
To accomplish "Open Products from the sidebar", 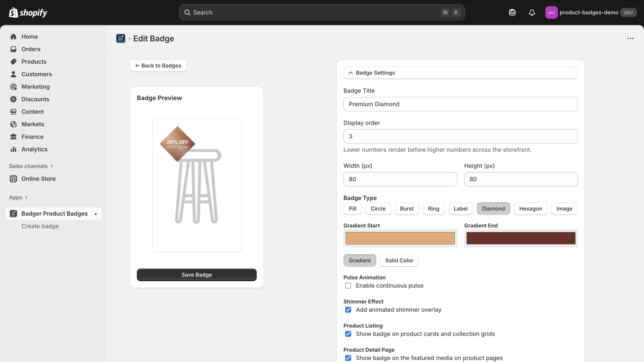I will tap(33, 62).
